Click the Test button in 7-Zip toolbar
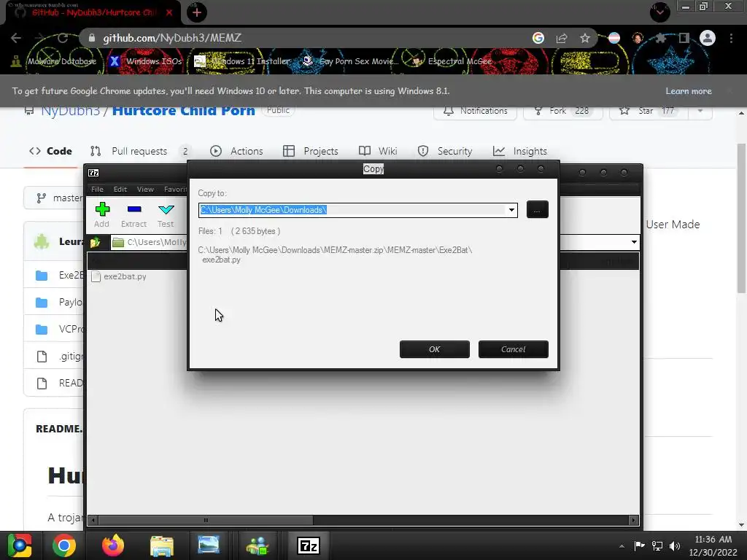Screen dimensions: 747x560 [166, 215]
